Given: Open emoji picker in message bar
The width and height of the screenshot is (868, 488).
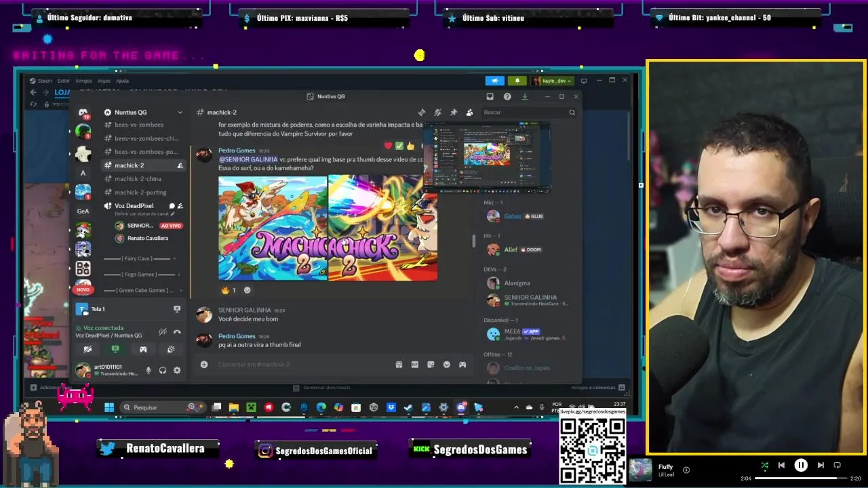Looking at the screenshot, I should pos(446,365).
